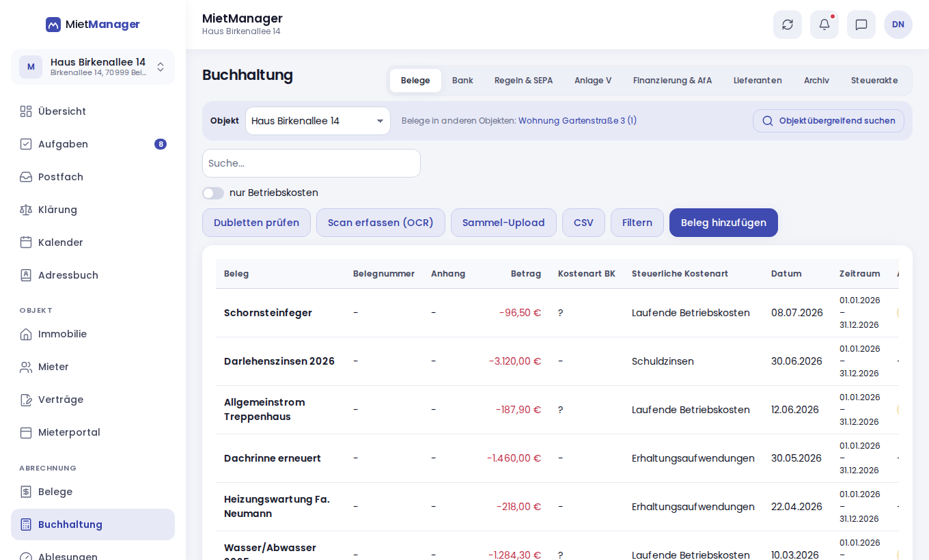The height and width of the screenshot is (560, 929).
Task: Select the Finanzierung & AfA tab
Action: 672,81
